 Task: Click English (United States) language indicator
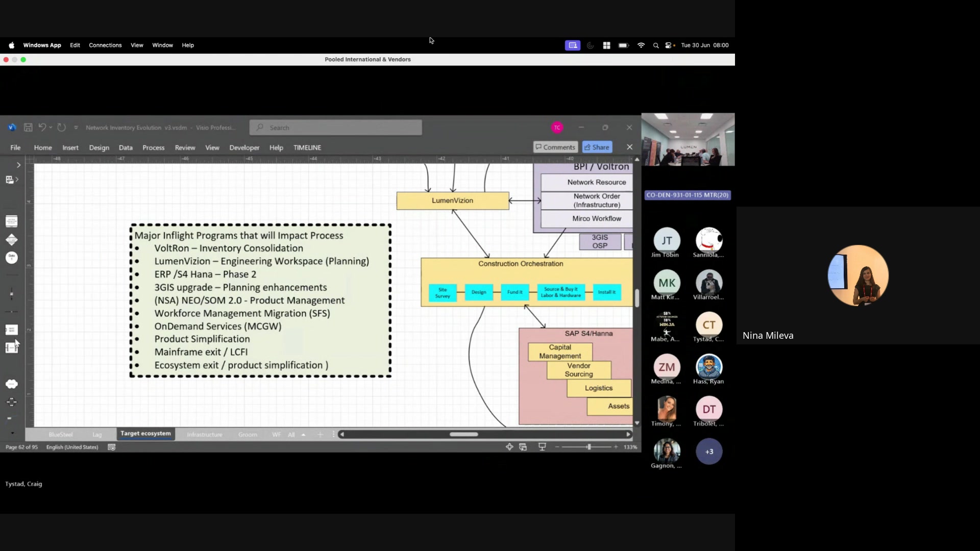pyautogui.click(x=72, y=447)
